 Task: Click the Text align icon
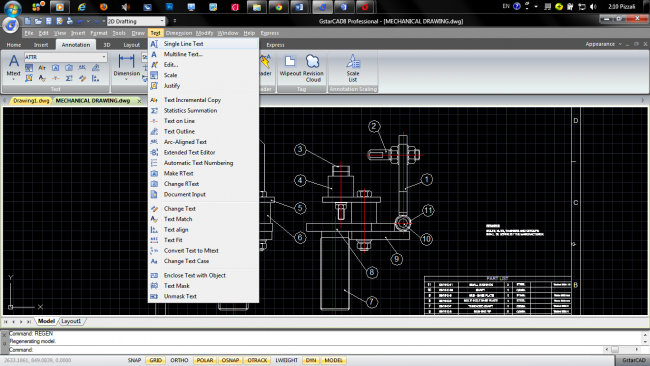154,230
